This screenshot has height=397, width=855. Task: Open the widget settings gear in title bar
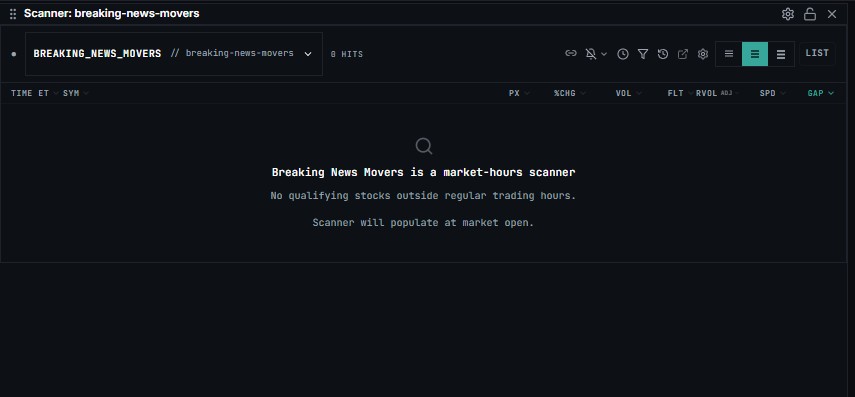coord(787,14)
